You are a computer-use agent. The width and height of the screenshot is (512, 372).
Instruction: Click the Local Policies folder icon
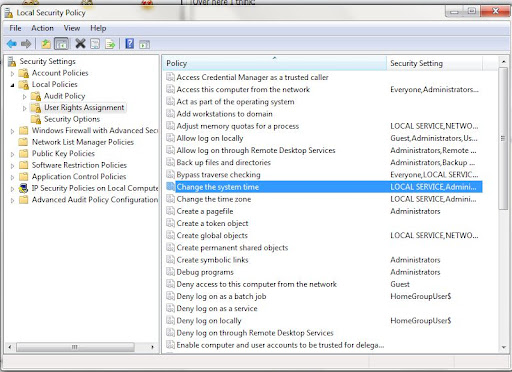tap(24, 85)
